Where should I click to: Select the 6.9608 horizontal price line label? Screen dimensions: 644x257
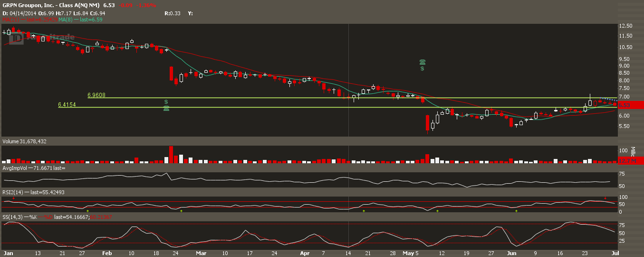(96, 95)
